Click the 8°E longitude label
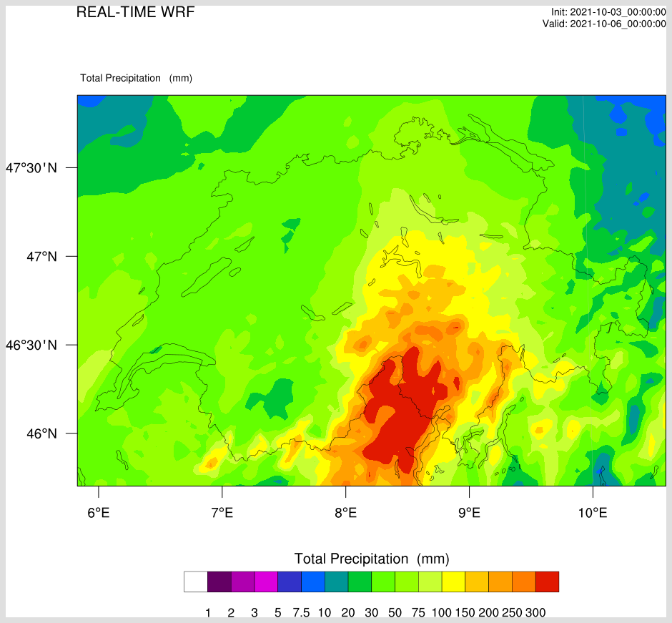 point(345,512)
